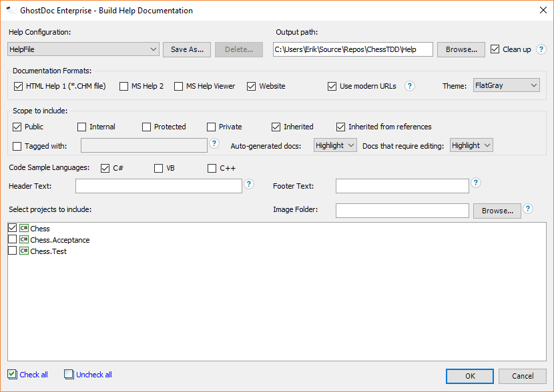Toggle the Private scope checkbox
Viewport: 554px width, 392px height.
point(212,127)
